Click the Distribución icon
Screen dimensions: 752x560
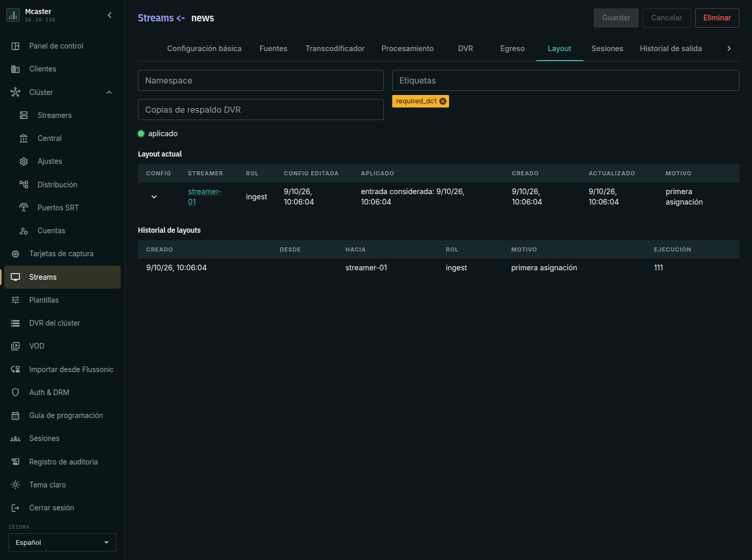tap(24, 185)
